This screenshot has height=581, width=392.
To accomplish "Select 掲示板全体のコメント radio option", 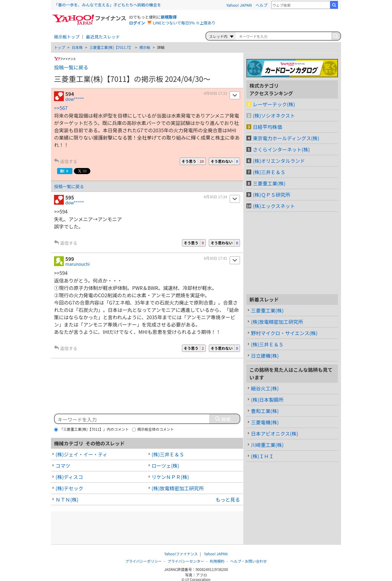I will [x=134, y=429].
